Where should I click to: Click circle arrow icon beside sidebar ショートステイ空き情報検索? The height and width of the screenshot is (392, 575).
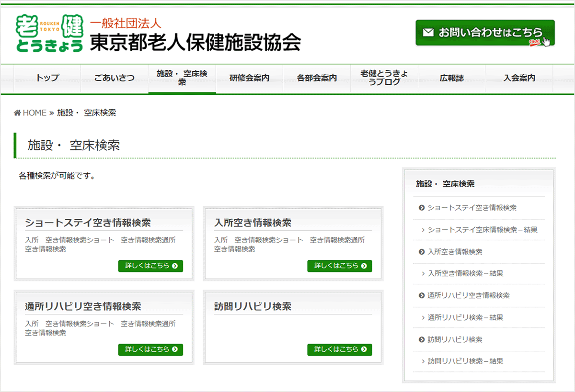[x=422, y=208]
